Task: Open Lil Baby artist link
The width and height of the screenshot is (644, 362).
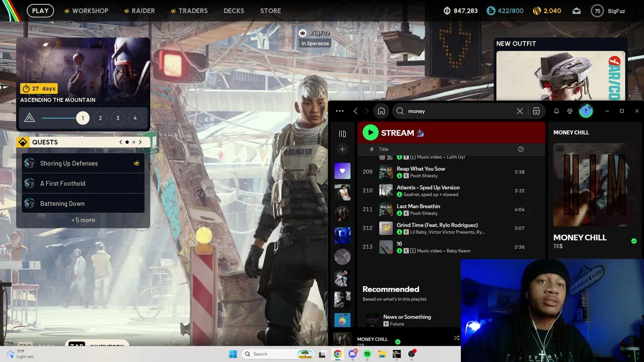Action: point(419,232)
